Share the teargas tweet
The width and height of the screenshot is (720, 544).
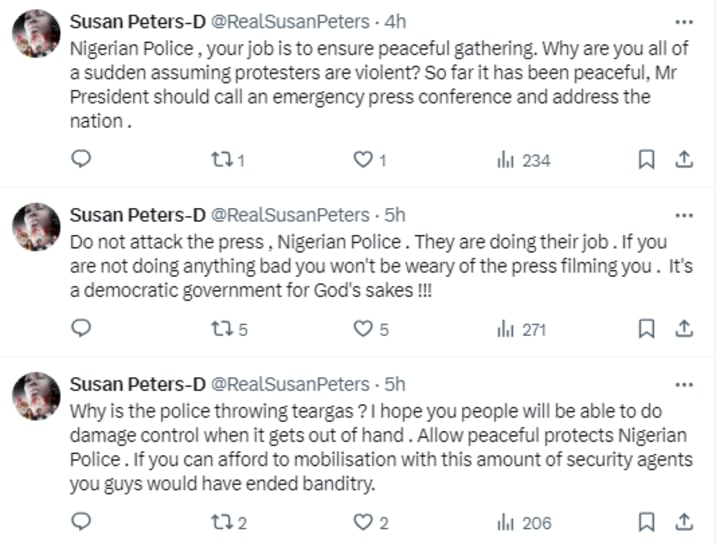[x=684, y=521]
